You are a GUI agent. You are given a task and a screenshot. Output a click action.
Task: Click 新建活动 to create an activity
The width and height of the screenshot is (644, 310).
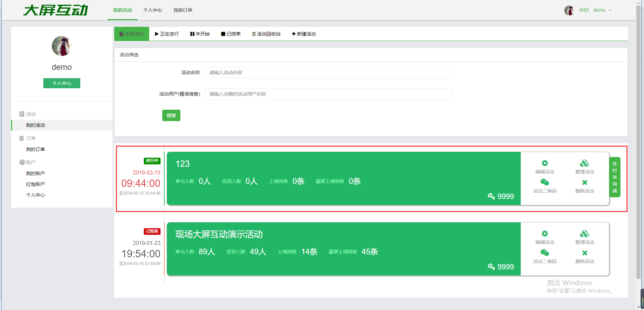(x=304, y=34)
